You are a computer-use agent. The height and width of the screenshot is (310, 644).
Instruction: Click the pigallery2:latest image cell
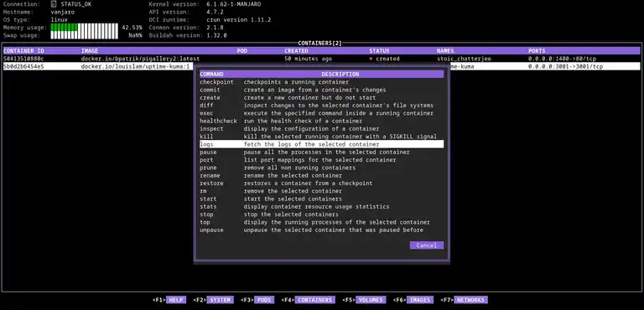[x=140, y=59]
